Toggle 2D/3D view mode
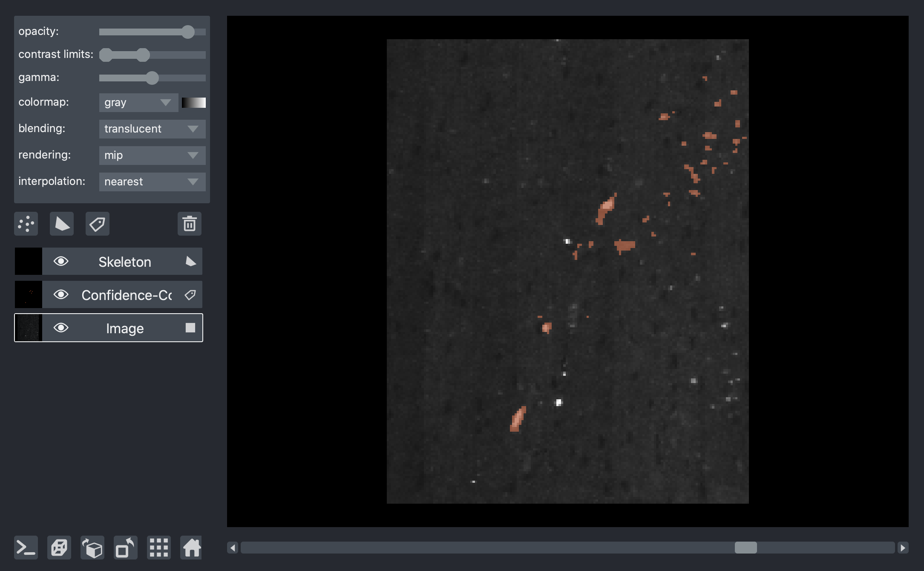 tap(59, 548)
